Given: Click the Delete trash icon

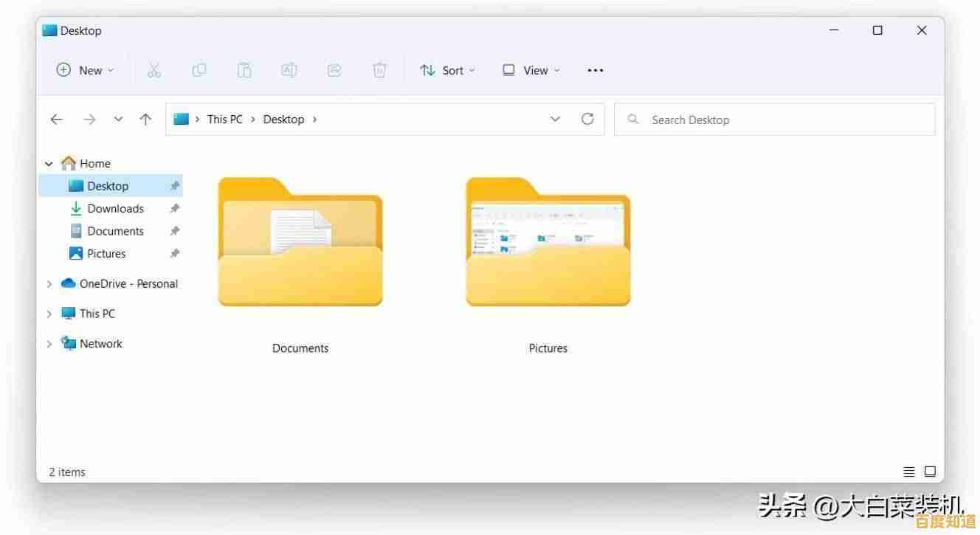Looking at the screenshot, I should click(x=379, y=70).
